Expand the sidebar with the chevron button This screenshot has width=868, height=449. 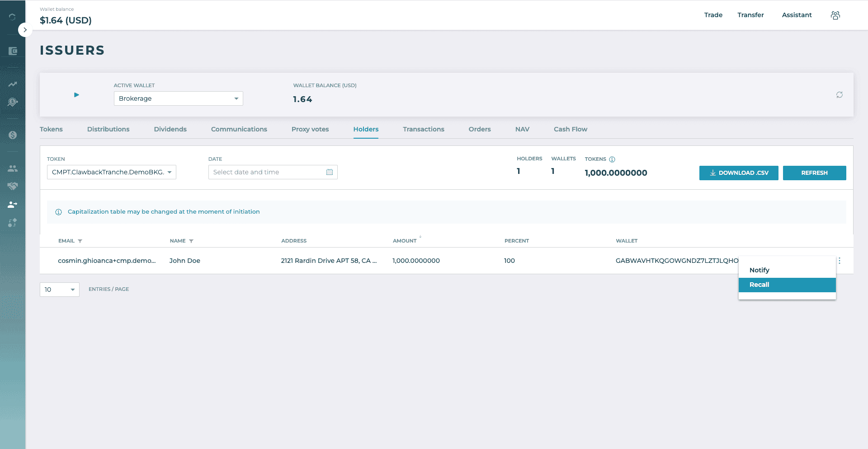pos(25,30)
